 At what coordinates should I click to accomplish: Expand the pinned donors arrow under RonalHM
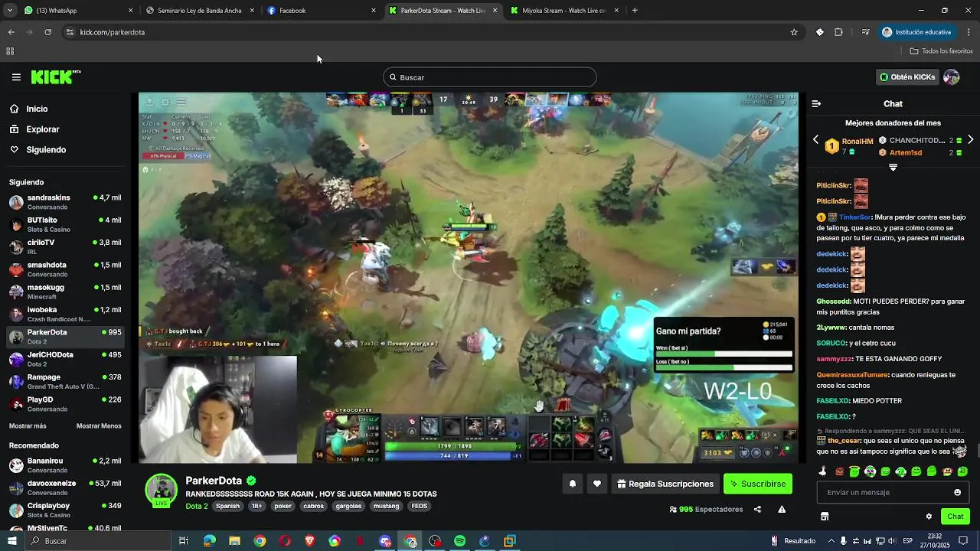pyautogui.click(x=893, y=167)
